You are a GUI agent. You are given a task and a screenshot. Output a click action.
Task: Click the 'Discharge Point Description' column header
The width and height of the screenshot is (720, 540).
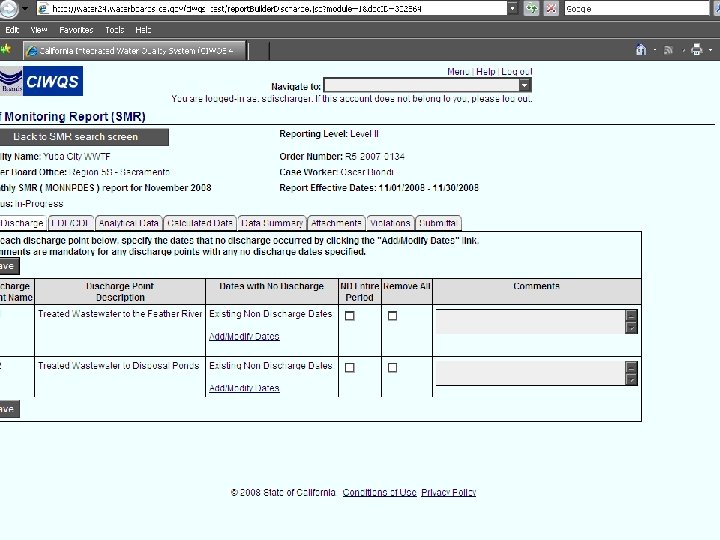(x=120, y=292)
